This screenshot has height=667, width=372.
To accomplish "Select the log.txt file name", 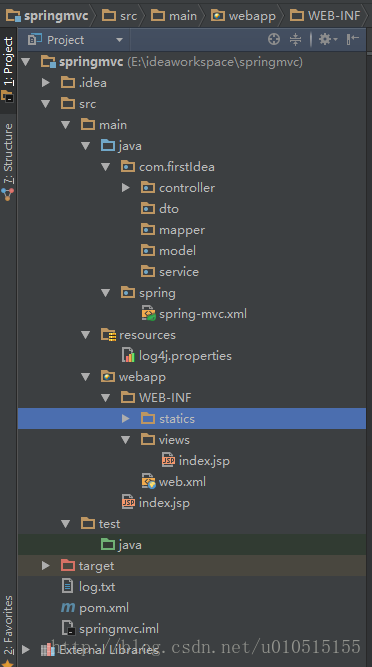I will click(x=97, y=587).
